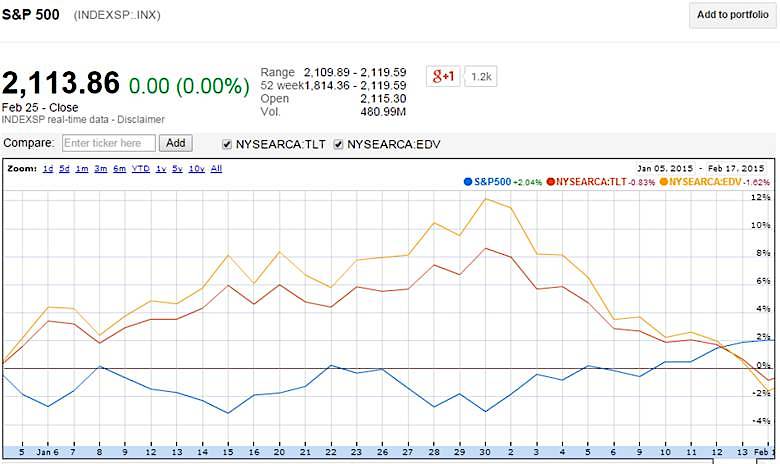Click the red NYSEARCA:TLT legend dot
The height and width of the screenshot is (464, 780).
pos(550,182)
